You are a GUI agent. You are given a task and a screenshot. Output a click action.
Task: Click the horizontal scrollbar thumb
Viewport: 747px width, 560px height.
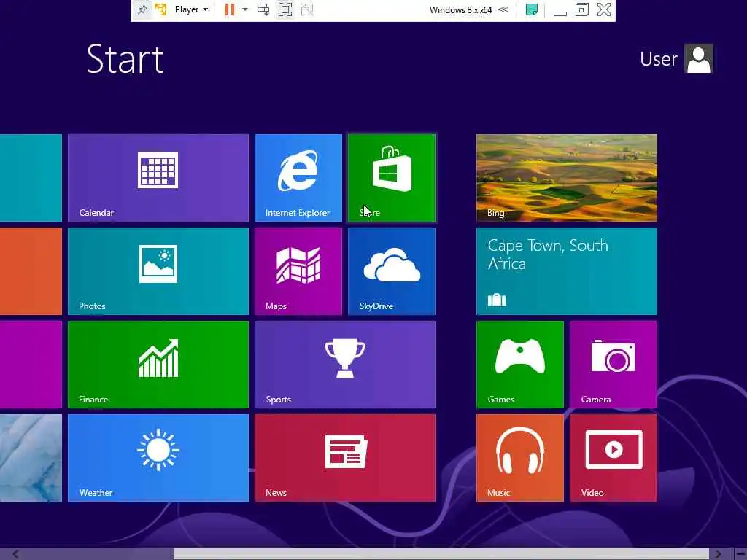(x=441, y=554)
